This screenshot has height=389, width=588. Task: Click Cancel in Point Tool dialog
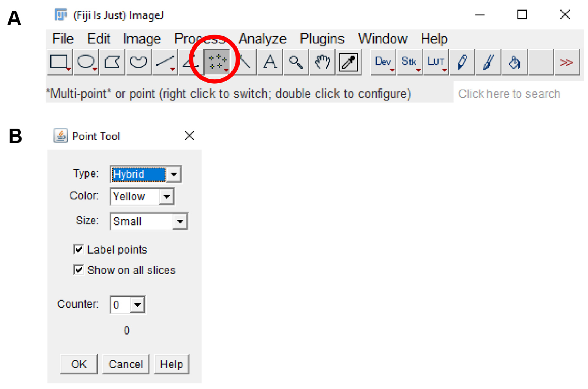pos(126,364)
